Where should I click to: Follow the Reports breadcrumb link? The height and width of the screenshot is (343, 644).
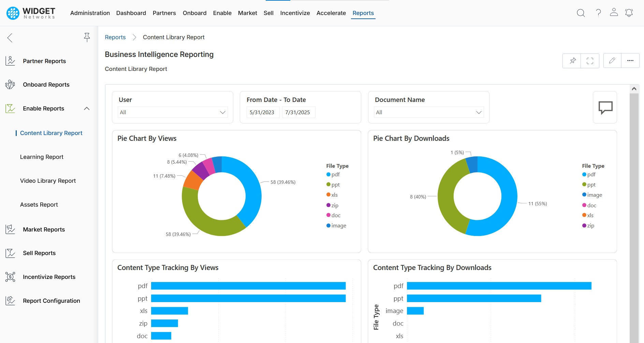[x=115, y=37]
